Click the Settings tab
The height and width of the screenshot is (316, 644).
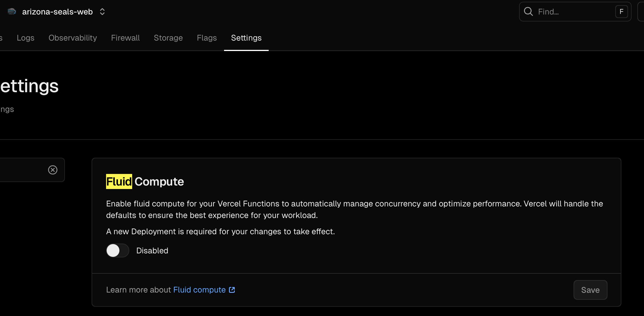pos(246,38)
